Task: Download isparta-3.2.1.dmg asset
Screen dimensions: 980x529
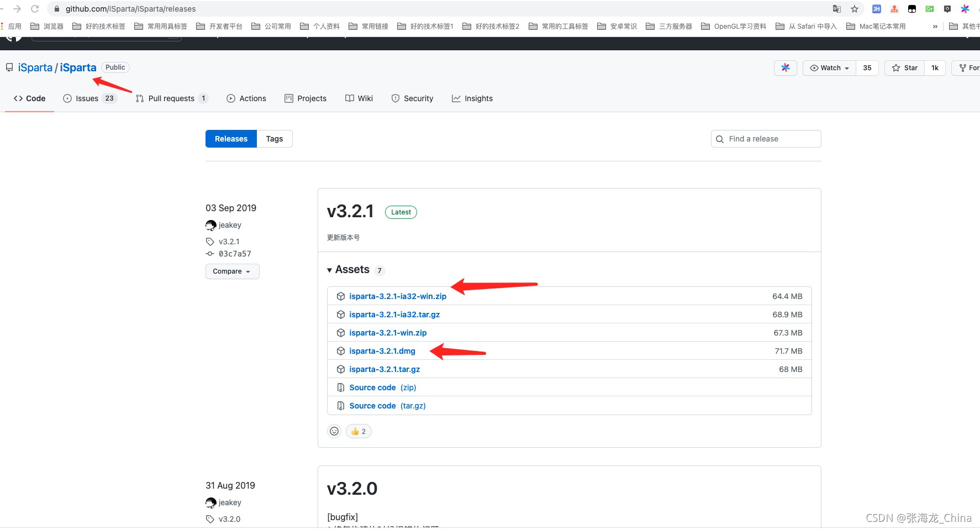Action: click(x=382, y=351)
